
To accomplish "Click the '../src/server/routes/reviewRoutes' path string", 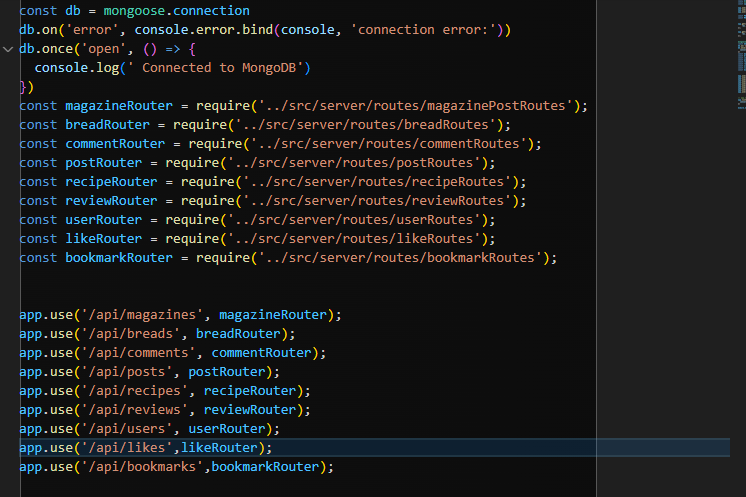I will [x=377, y=201].
